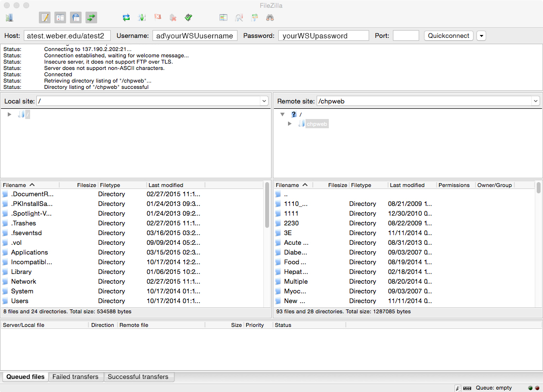
Task: Search remote files with the binoculars icon
Action: point(270,18)
